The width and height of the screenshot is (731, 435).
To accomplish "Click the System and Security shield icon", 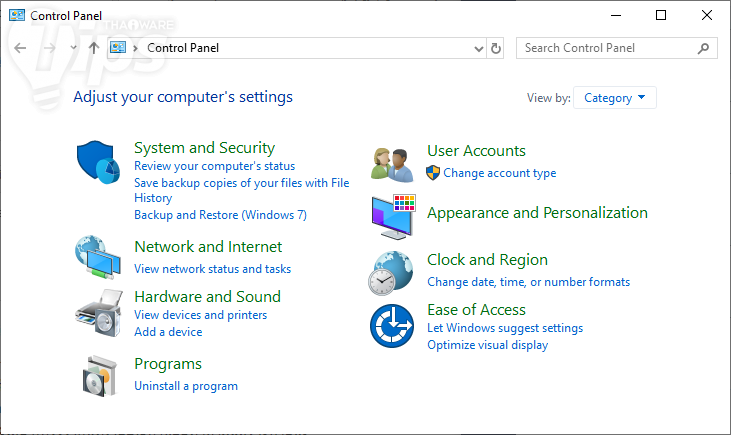I will click(98, 161).
